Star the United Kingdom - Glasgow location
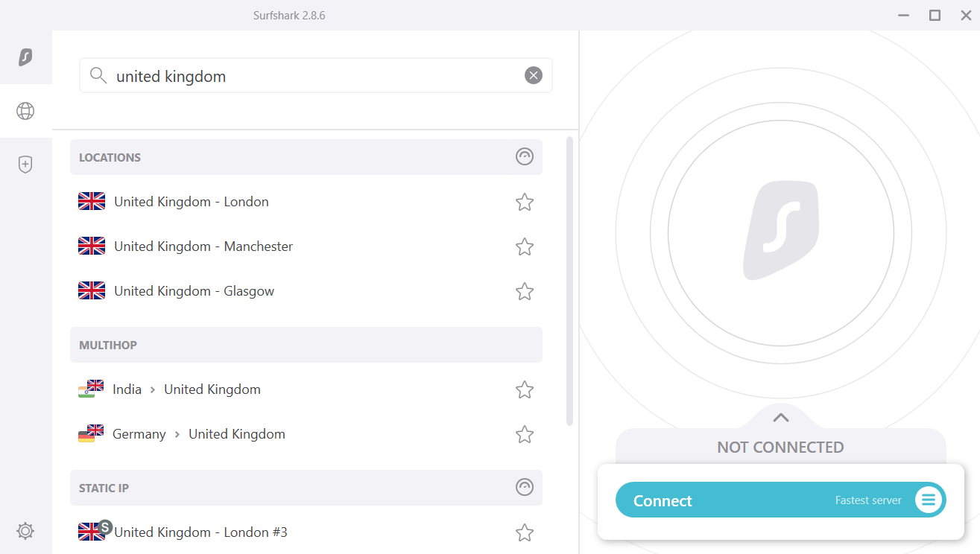 tap(525, 291)
